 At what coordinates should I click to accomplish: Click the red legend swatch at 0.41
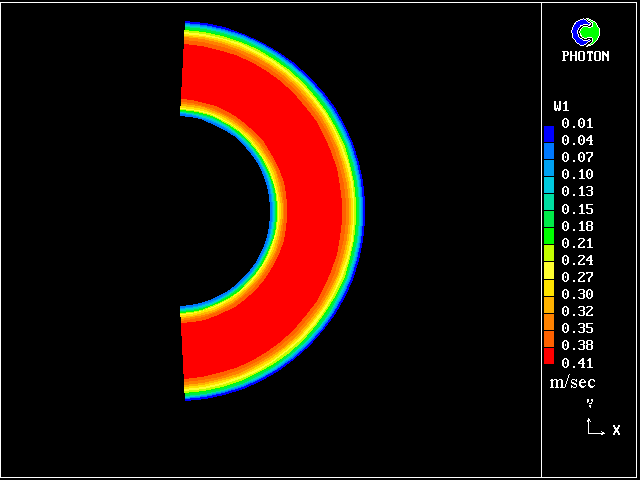pos(548,355)
